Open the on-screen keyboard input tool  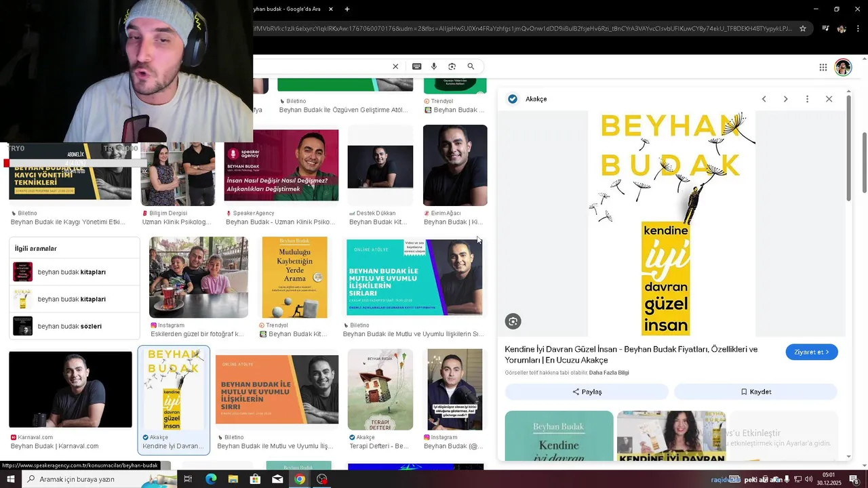click(416, 66)
